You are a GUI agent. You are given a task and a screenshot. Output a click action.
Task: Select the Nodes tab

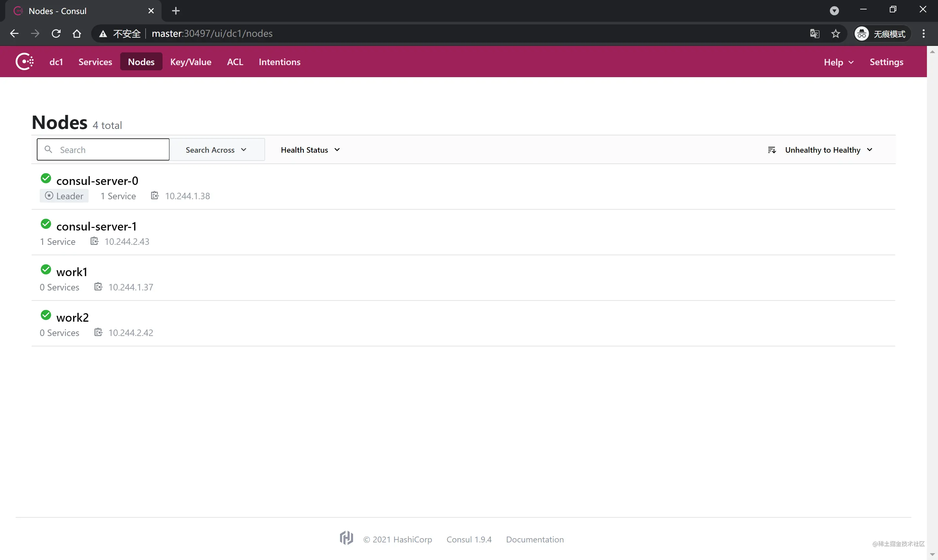click(x=141, y=62)
